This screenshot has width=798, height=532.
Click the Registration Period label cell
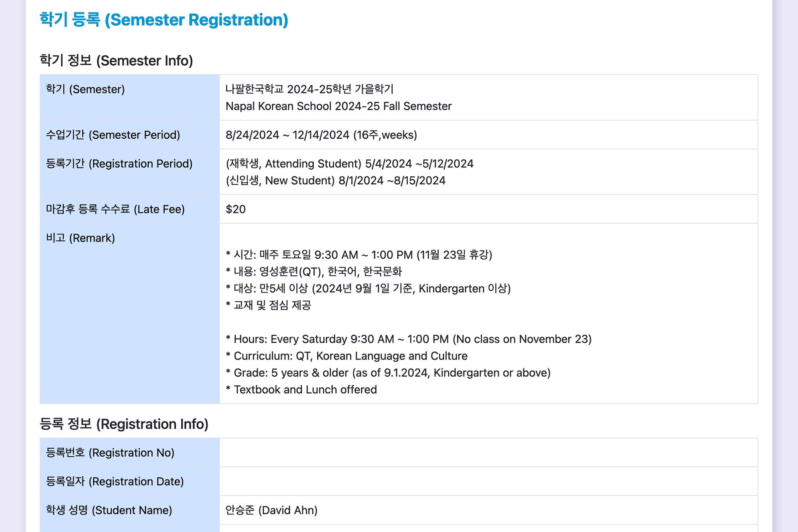pos(130,172)
